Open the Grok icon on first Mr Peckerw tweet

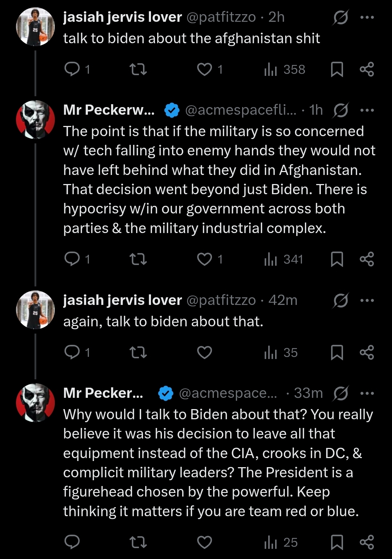(340, 110)
